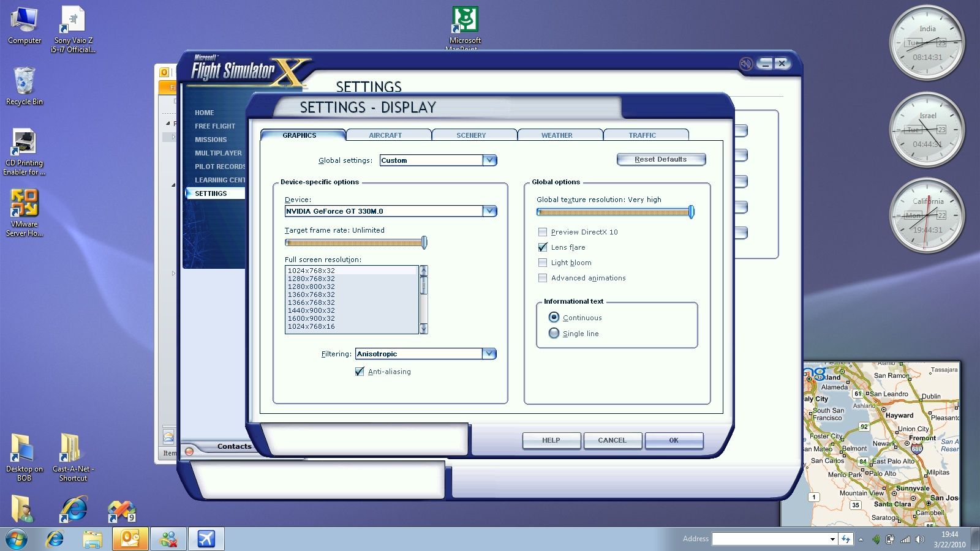Viewport: 980px width, 551px height.
Task: Click the HELP button
Action: (x=551, y=440)
